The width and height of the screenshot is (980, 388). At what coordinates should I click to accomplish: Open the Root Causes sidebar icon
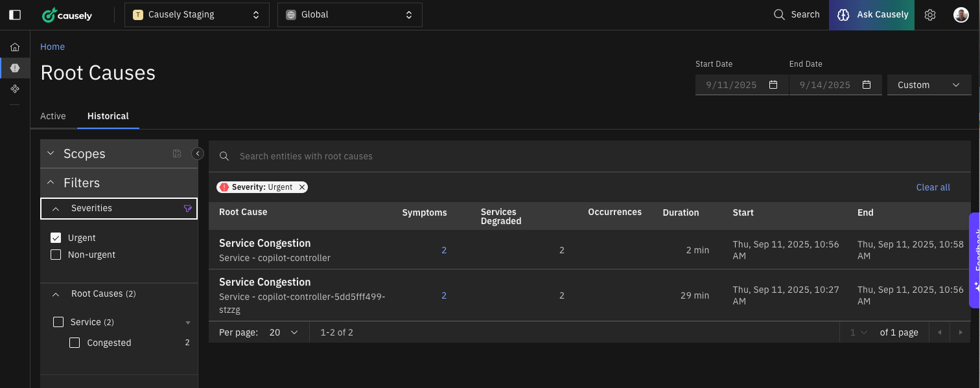pyautogui.click(x=15, y=68)
